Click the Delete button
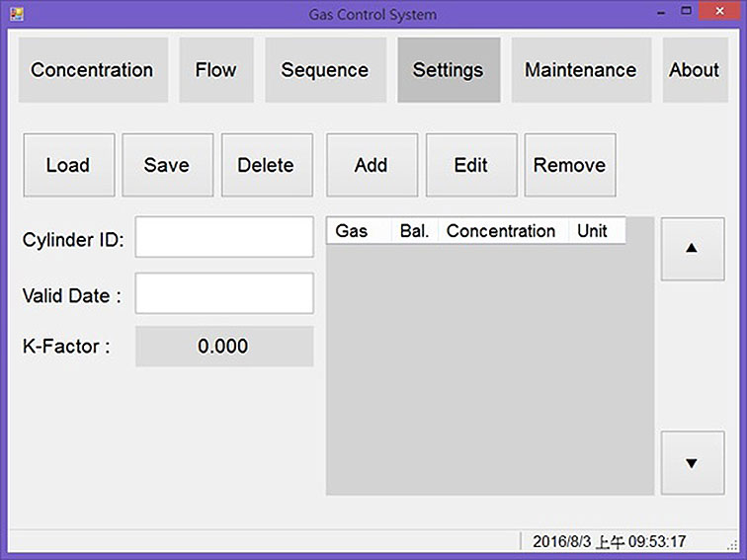The height and width of the screenshot is (560, 747). [x=266, y=165]
